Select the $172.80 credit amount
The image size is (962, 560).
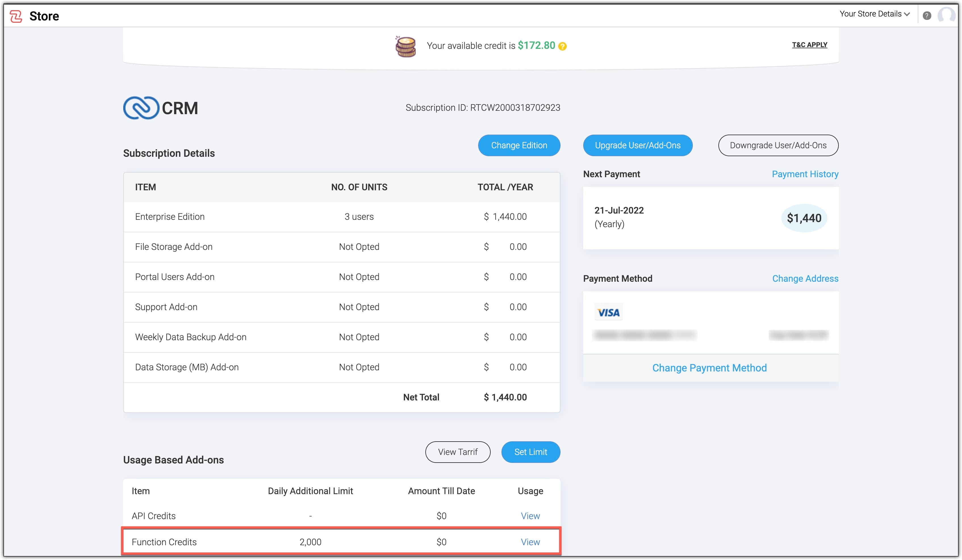[536, 45]
